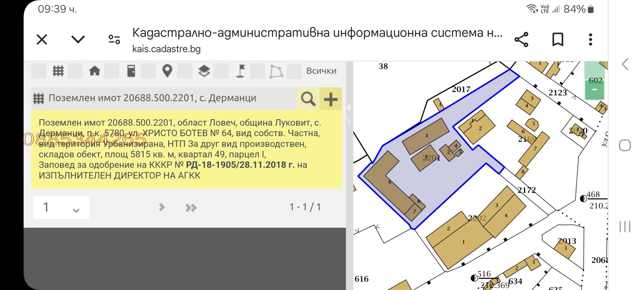The height and width of the screenshot is (290, 644).
Task: Toggle the checkbox before the house icon
Action: point(75,71)
